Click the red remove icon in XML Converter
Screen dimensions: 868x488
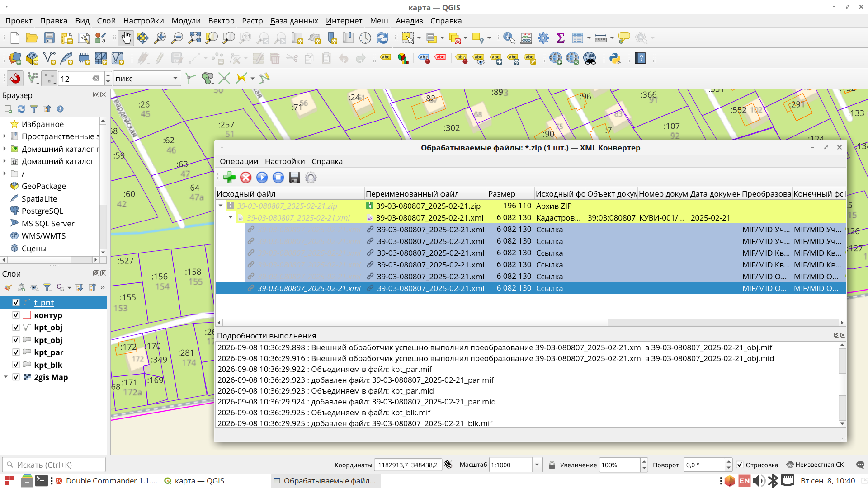point(245,178)
